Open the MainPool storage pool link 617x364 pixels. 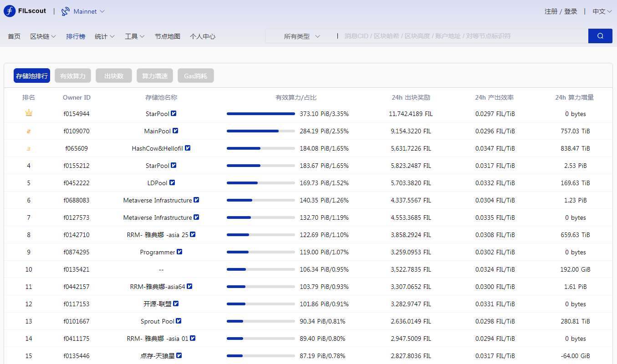click(158, 131)
